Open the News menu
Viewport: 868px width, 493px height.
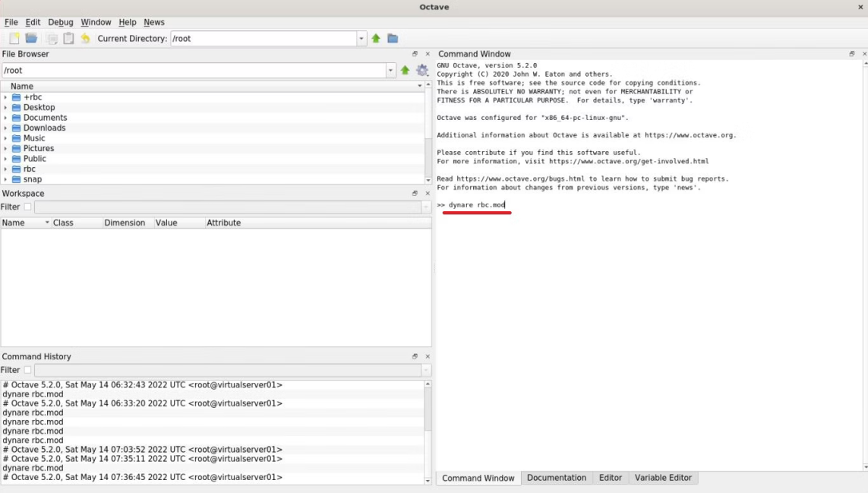click(154, 22)
